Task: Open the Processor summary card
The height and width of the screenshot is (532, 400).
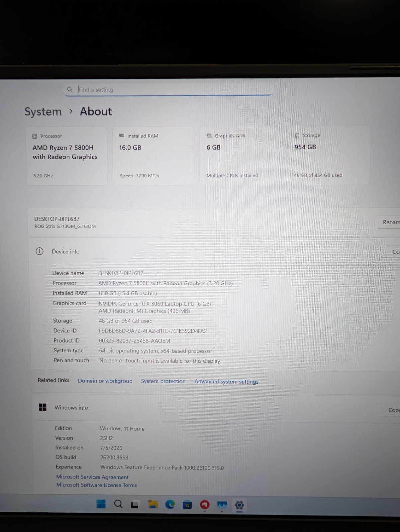Action: (x=67, y=156)
